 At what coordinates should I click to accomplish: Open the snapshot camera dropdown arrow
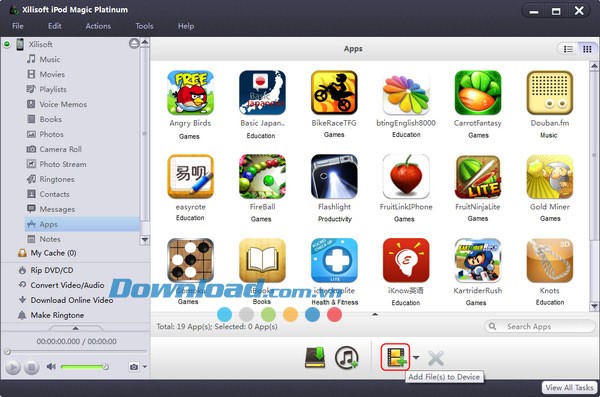pos(145,367)
